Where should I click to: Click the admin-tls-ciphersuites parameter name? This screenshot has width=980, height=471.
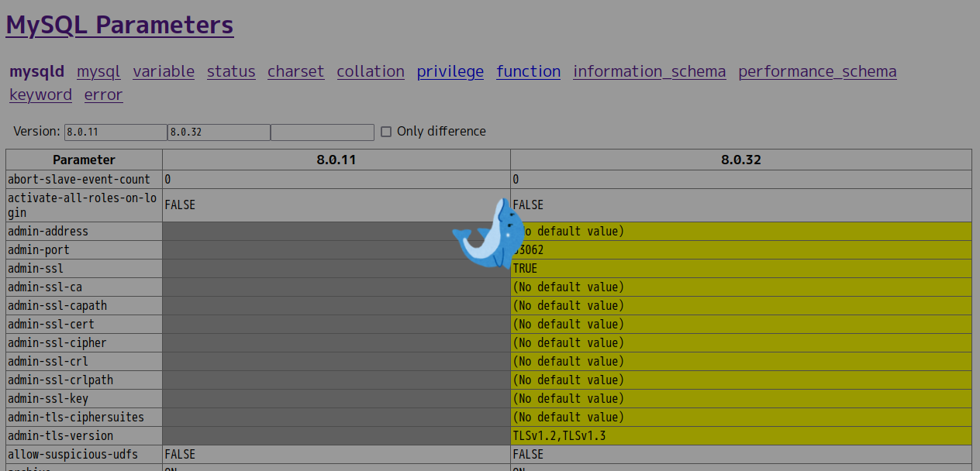point(76,417)
